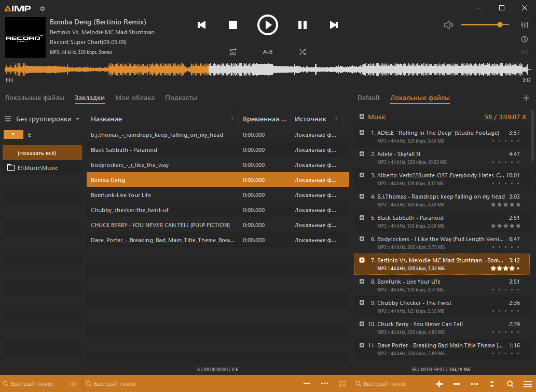Image resolution: width=536 pixels, height=392 pixels.
Task: Sort by the Временная column header
Action: click(x=264, y=119)
